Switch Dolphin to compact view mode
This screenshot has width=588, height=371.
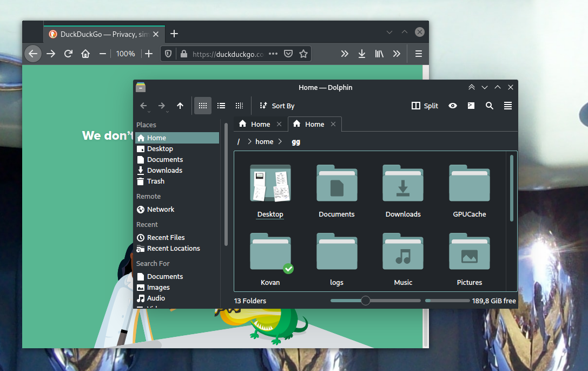click(221, 106)
